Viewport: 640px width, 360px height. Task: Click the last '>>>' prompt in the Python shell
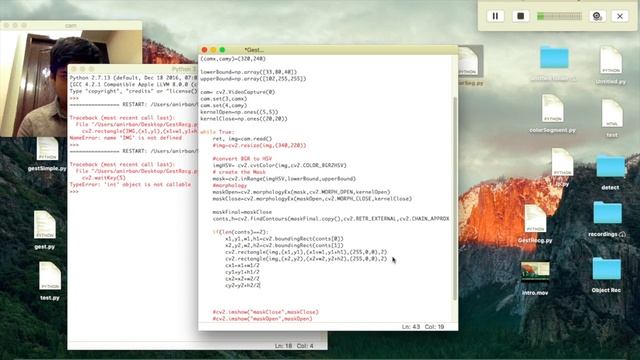pos(74,191)
